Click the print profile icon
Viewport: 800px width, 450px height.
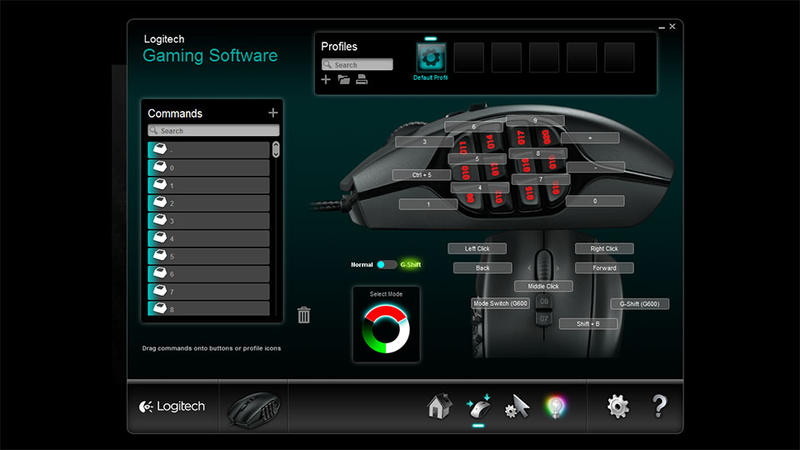(362, 80)
